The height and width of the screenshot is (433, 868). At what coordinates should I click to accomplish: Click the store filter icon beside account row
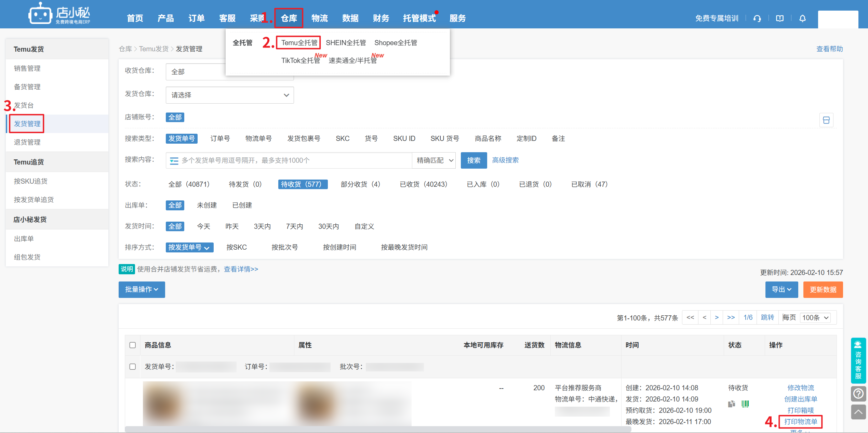826,120
